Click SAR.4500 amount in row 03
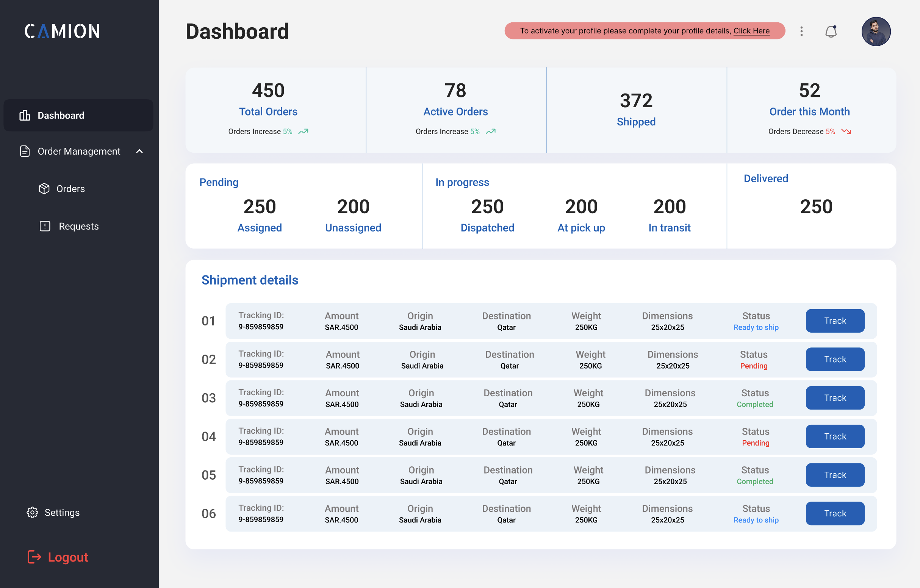Viewport: 920px width, 588px height. tap(342, 404)
